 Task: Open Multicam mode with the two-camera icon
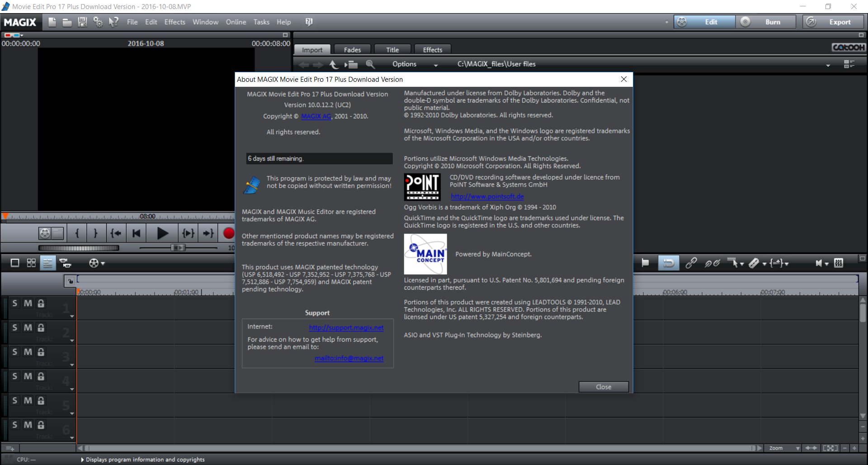(x=65, y=263)
